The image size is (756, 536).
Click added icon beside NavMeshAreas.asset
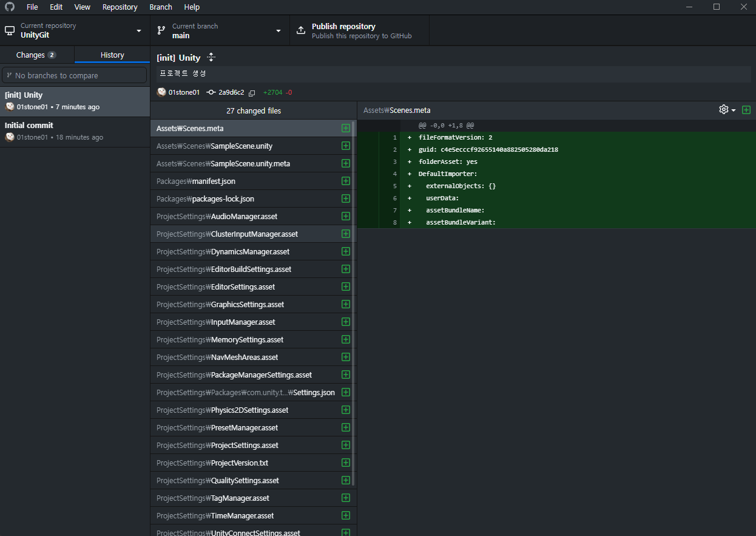pyautogui.click(x=346, y=357)
